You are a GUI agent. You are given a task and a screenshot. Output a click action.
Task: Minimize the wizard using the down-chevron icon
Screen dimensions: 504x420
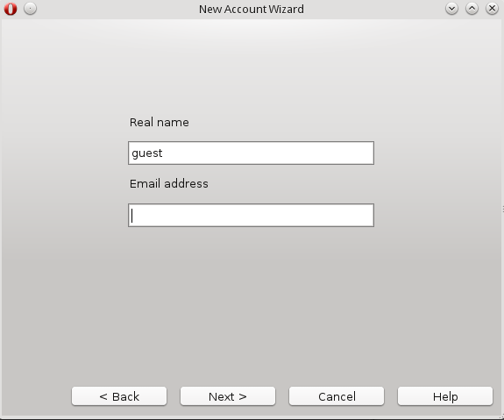[x=451, y=9]
